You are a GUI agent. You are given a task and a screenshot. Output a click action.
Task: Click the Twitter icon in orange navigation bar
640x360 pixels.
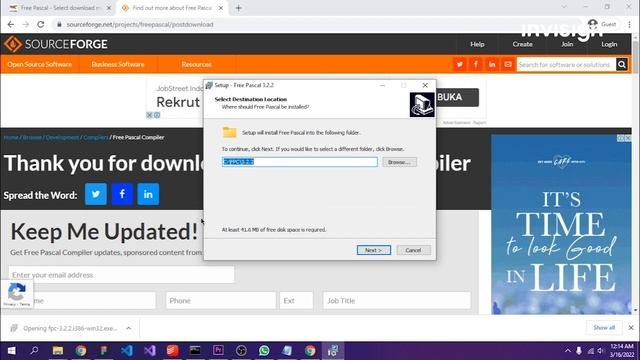tap(460, 64)
